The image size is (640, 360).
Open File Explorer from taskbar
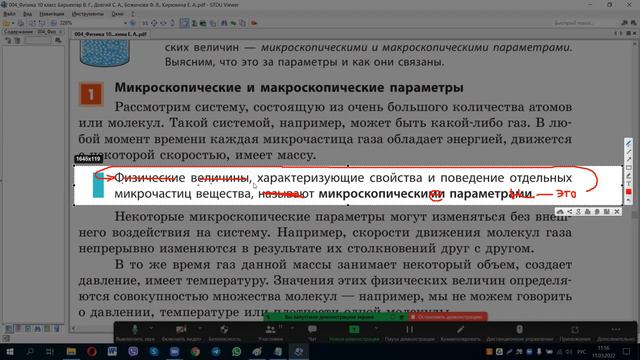(71, 351)
